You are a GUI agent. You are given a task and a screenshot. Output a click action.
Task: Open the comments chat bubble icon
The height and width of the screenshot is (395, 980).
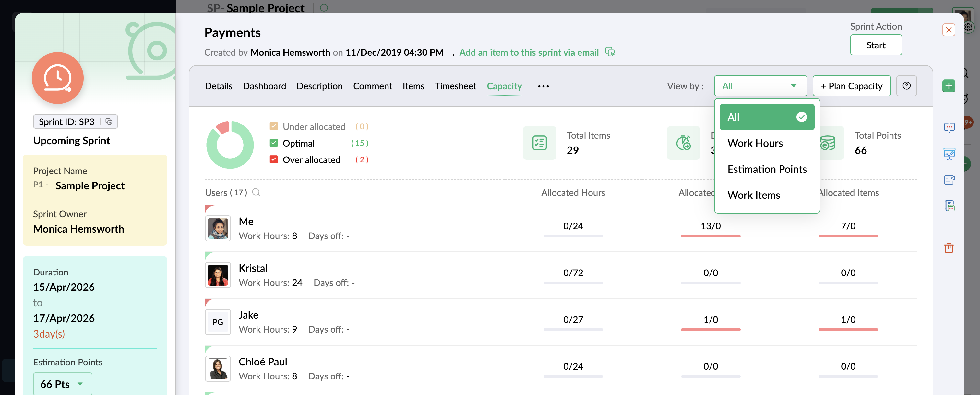[x=949, y=127]
